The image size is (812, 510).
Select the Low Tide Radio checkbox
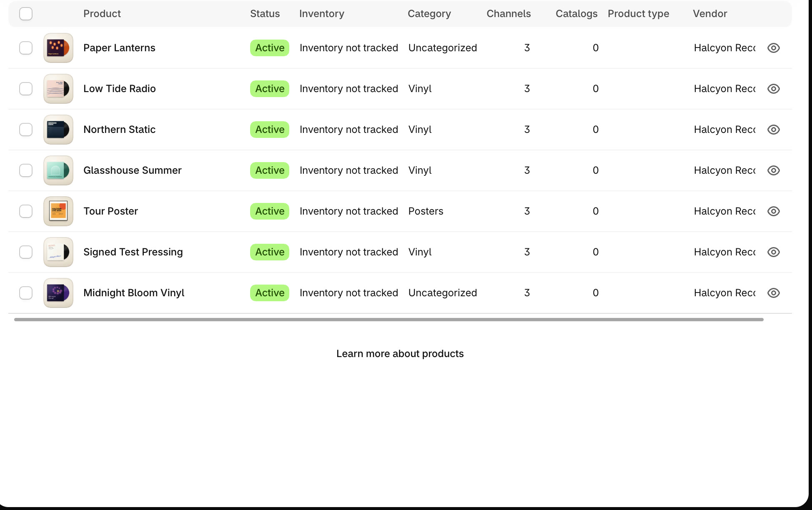[26, 89]
